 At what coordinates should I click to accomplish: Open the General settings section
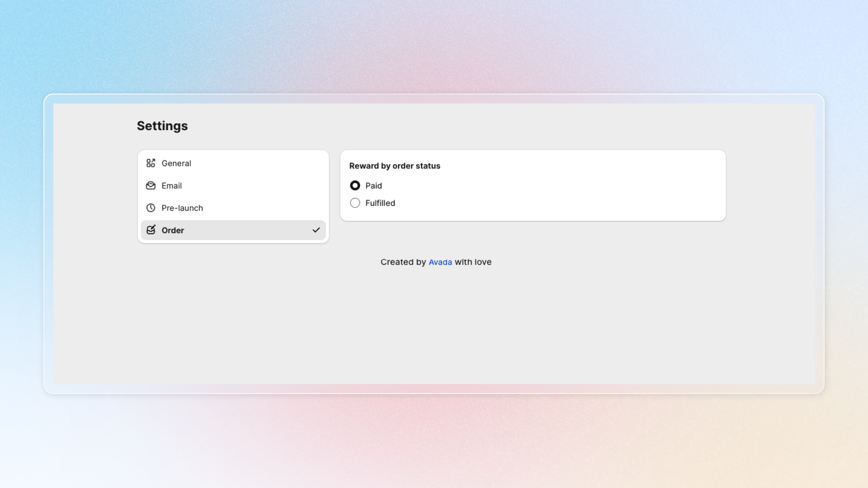(x=176, y=163)
